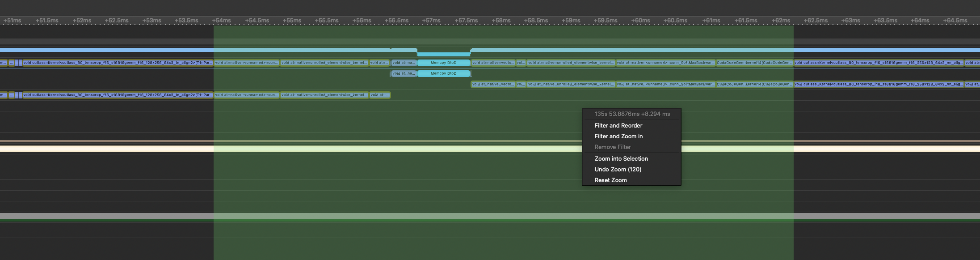980x260 pixels.
Task: Click the +52ms ruler mark
Action: (82, 21)
